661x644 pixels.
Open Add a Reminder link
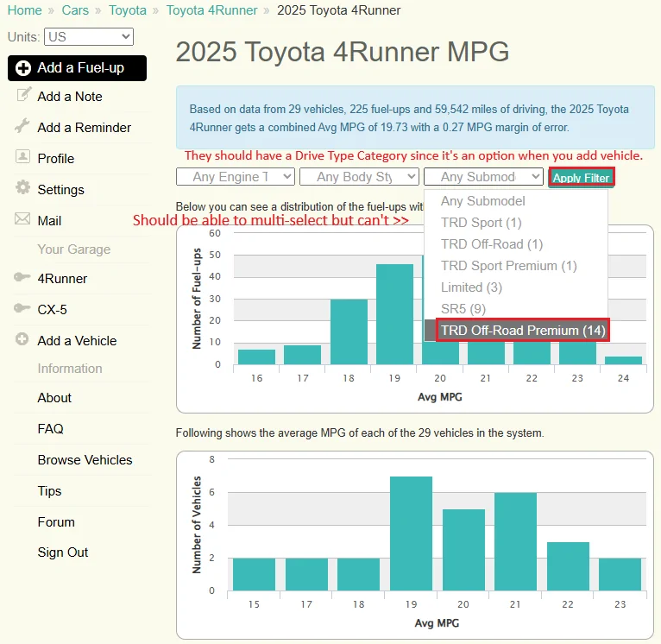pos(84,128)
